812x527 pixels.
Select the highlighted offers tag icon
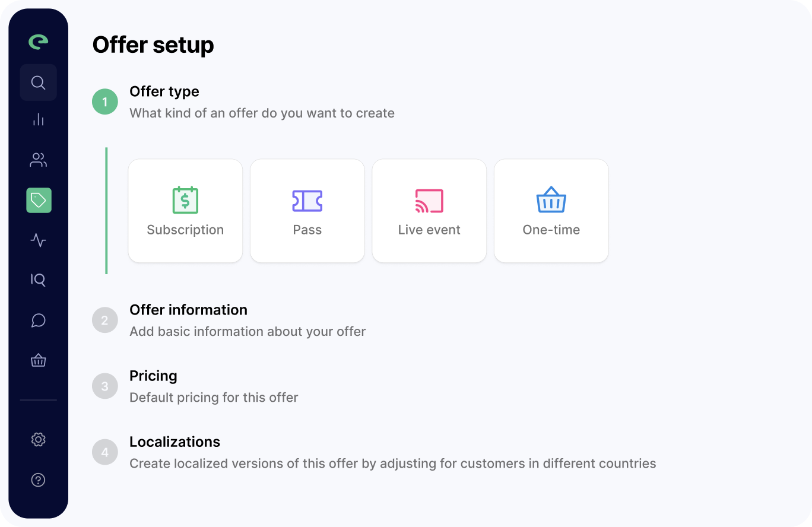point(39,201)
